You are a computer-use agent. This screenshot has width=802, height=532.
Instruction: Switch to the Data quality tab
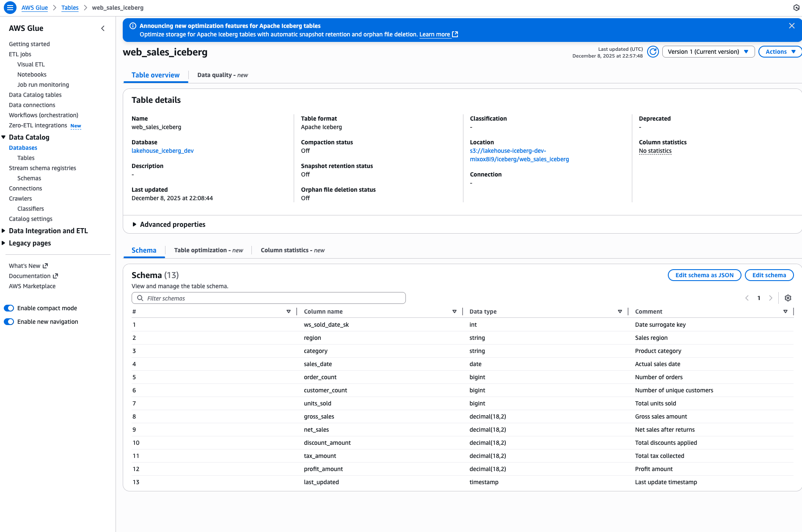pyautogui.click(x=223, y=75)
